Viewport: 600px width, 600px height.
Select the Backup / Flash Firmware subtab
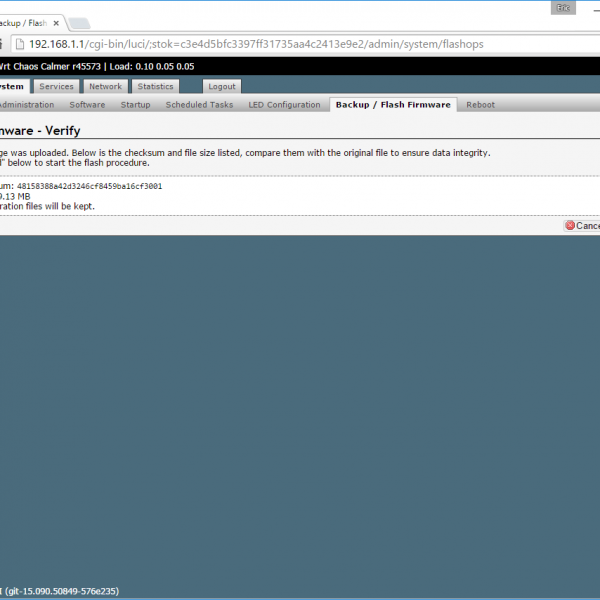(393, 105)
